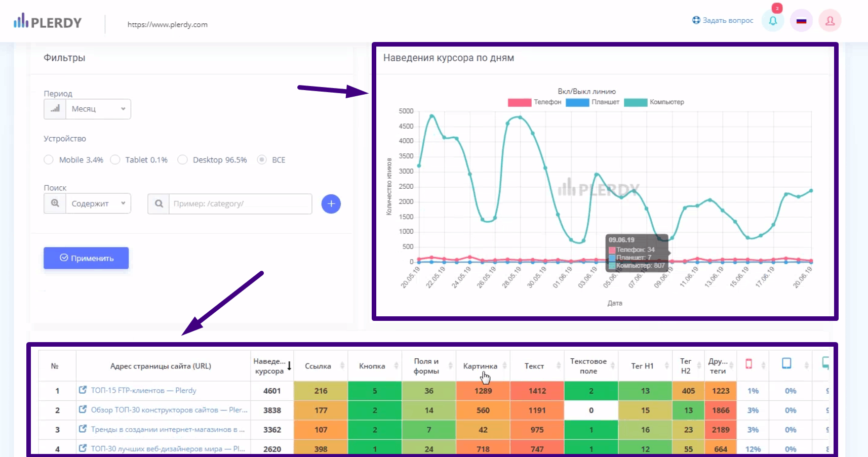Sort by the Наведе... курсора column arrow
The image size is (868, 457).
289,366
